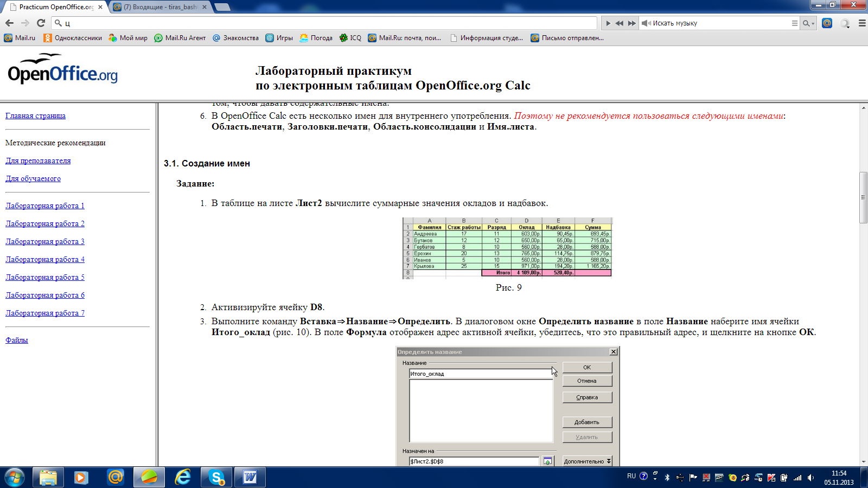
Task: Click the Kaspersky tray icon
Action: [x=771, y=478]
